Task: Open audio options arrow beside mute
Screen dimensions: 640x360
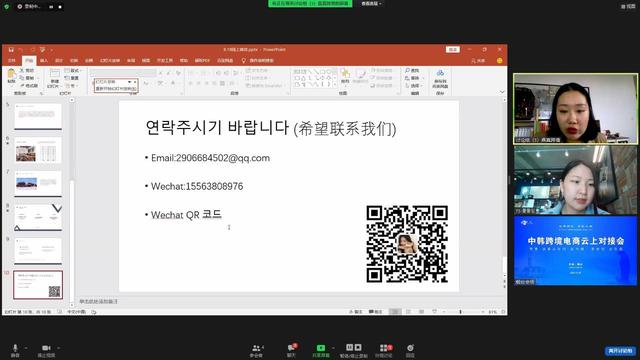Action: pos(26,348)
